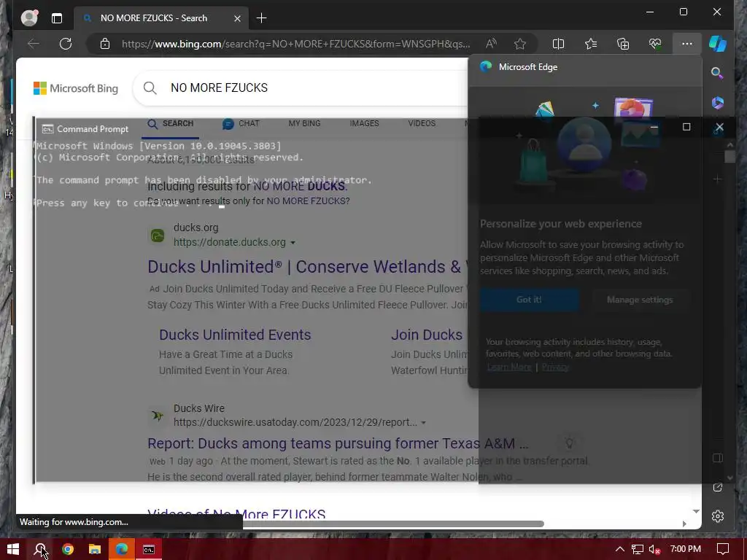This screenshot has width=747, height=560.
Task: Open the sidebar Search icon
Action: coord(718,73)
